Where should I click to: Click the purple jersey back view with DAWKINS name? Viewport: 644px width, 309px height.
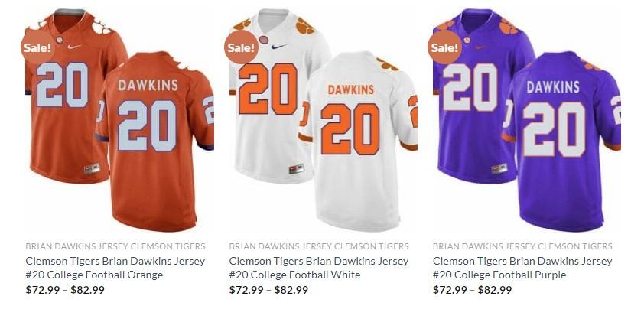[x=562, y=141]
